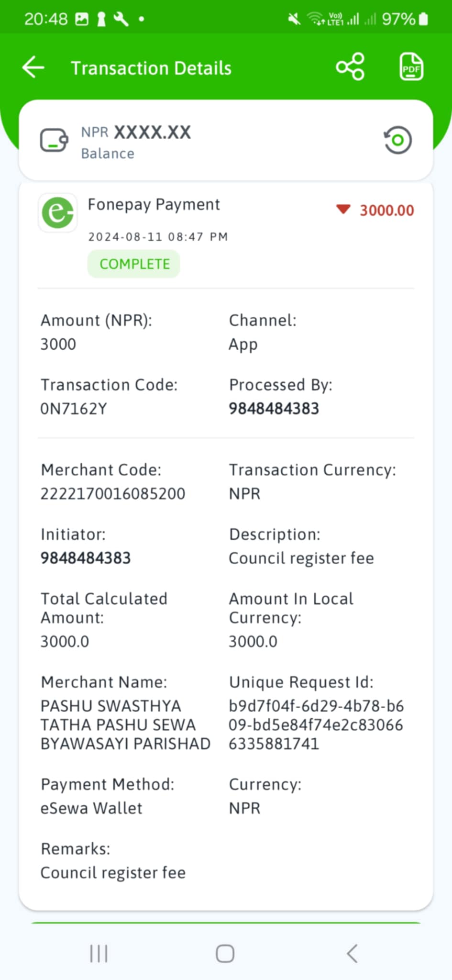Tap the battery indicator in status bar

coord(423,19)
